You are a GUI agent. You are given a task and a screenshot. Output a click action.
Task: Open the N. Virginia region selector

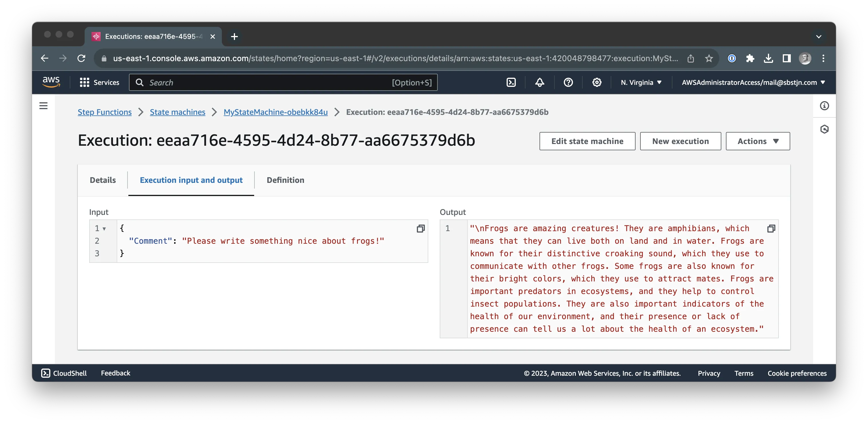pos(640,82)
